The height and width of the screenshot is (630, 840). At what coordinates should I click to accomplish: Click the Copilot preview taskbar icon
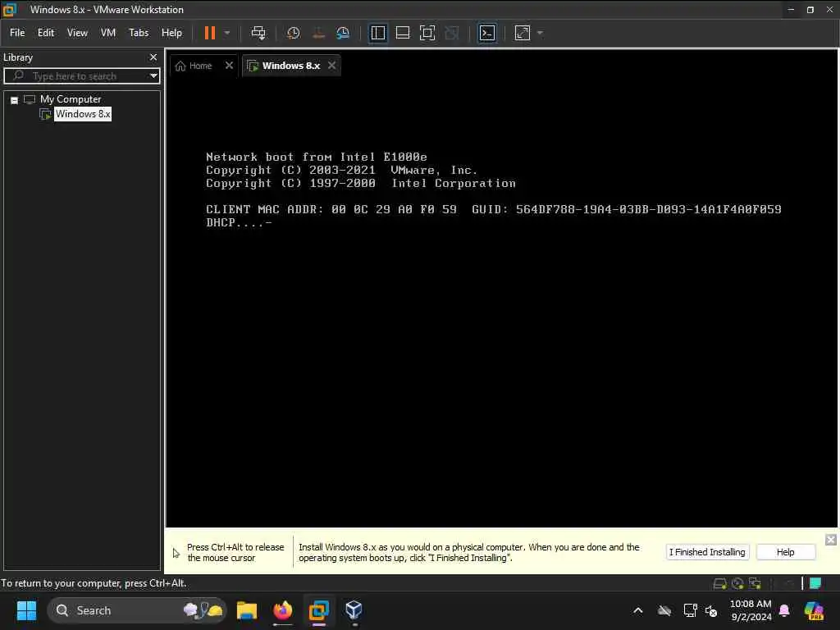click(814, 610)
